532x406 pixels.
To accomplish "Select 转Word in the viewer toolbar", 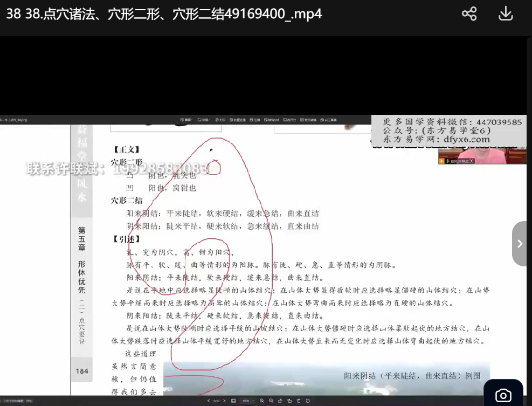I will coord(272,120).
